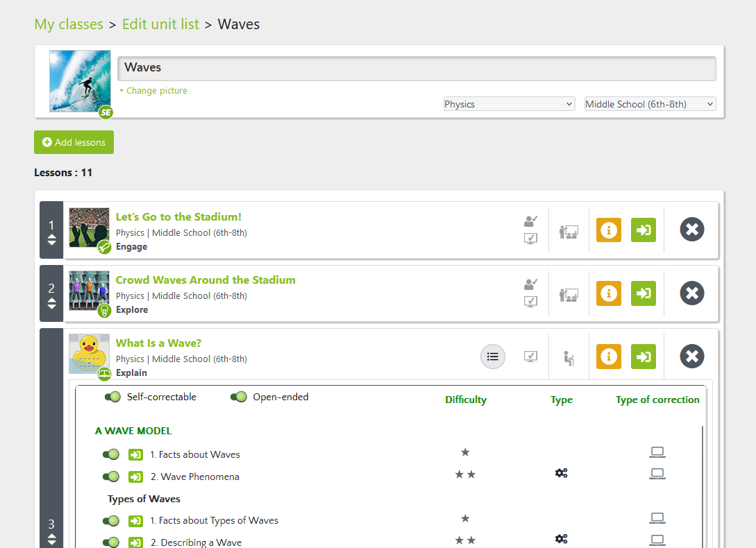Click the Add lessons button

pyautogui.click(x=74, y=142)
